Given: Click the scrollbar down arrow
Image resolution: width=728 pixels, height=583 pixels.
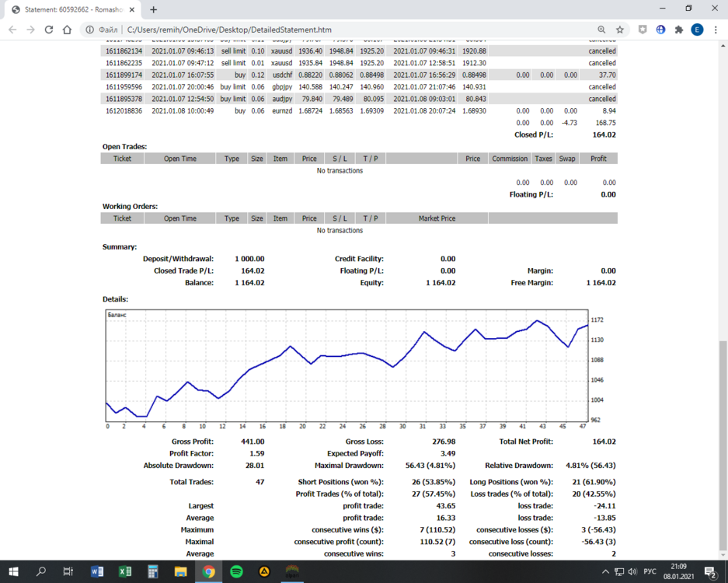Looking at the screenshot, I should coord(723,555).
